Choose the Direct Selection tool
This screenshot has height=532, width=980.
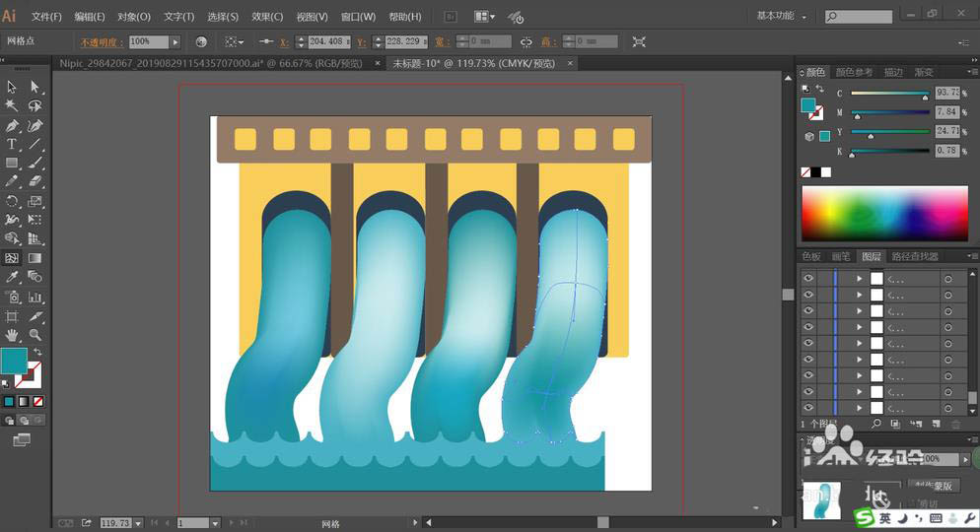click(x=35, y=87)
